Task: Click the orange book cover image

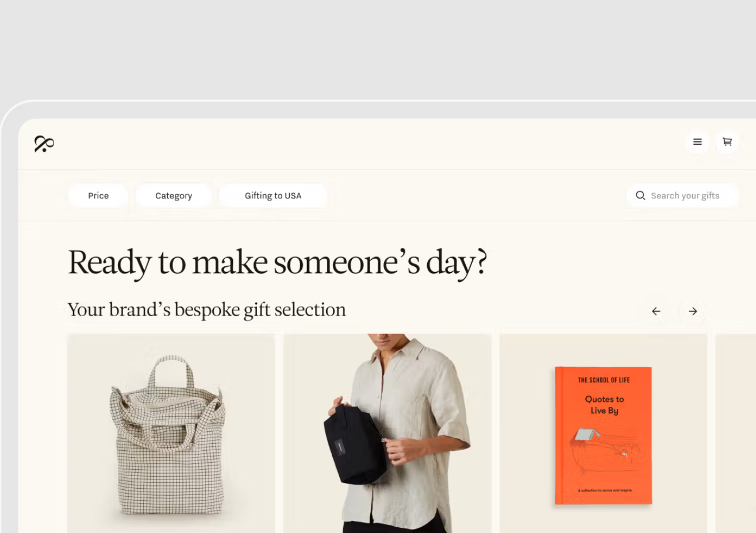Action: (603, 436)
